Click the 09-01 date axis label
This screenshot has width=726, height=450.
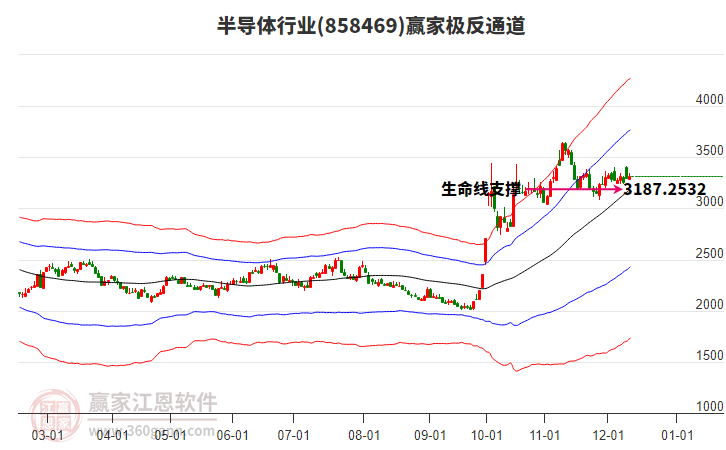(430, 435)
